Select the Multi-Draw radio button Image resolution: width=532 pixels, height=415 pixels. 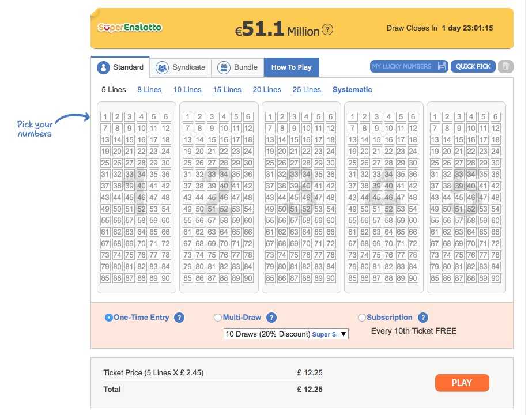[218, 318]
